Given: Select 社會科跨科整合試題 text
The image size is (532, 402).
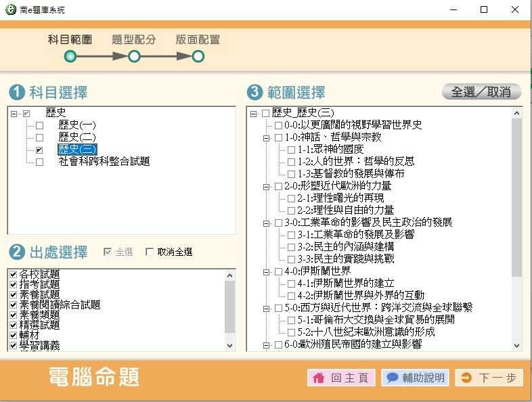Looking at the screenshot, I should click(104, 162).
